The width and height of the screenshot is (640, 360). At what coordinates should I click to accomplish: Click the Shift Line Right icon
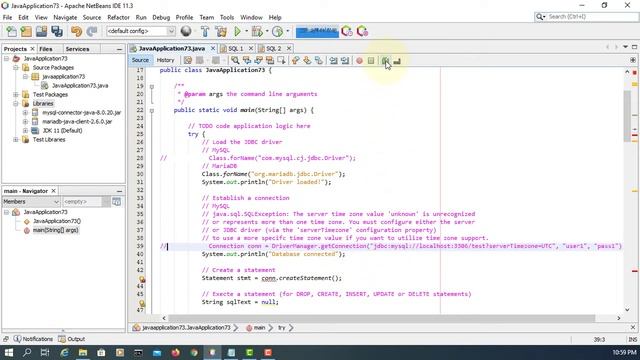[345, 60]
